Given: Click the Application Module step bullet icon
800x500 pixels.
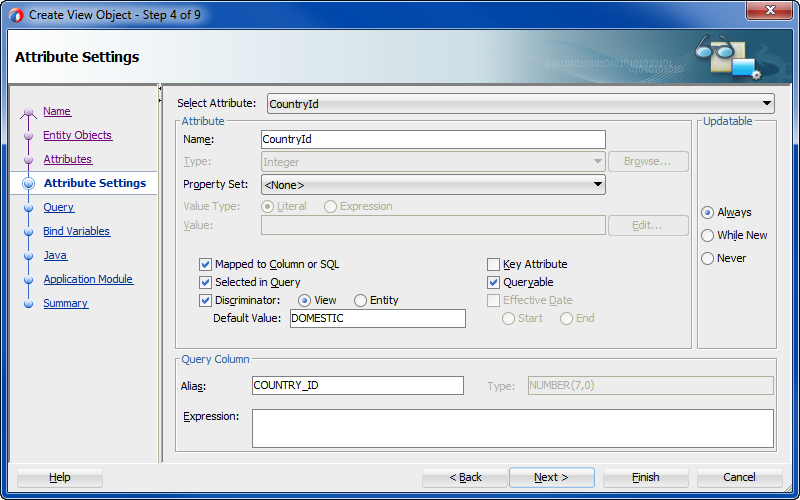Looking at the screenshot, I should coord(29,280).
